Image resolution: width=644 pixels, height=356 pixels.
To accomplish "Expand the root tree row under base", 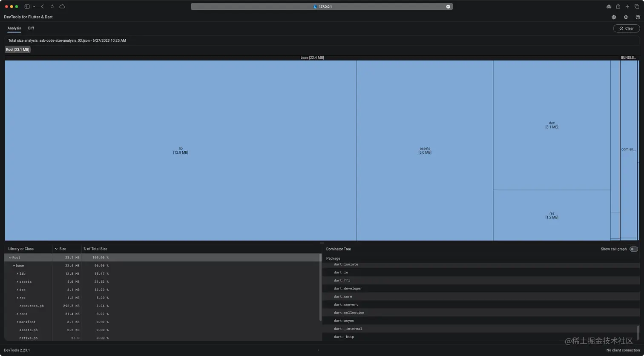I will click(17, 314).
